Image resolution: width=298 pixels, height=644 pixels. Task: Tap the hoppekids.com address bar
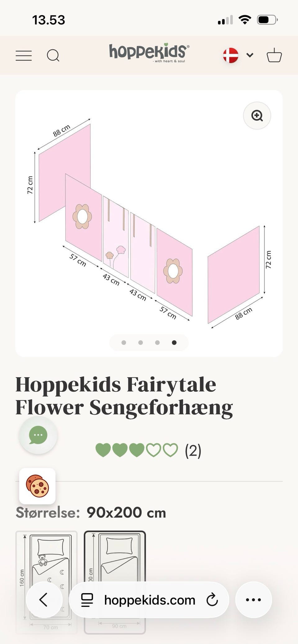(x=150, y=600)
